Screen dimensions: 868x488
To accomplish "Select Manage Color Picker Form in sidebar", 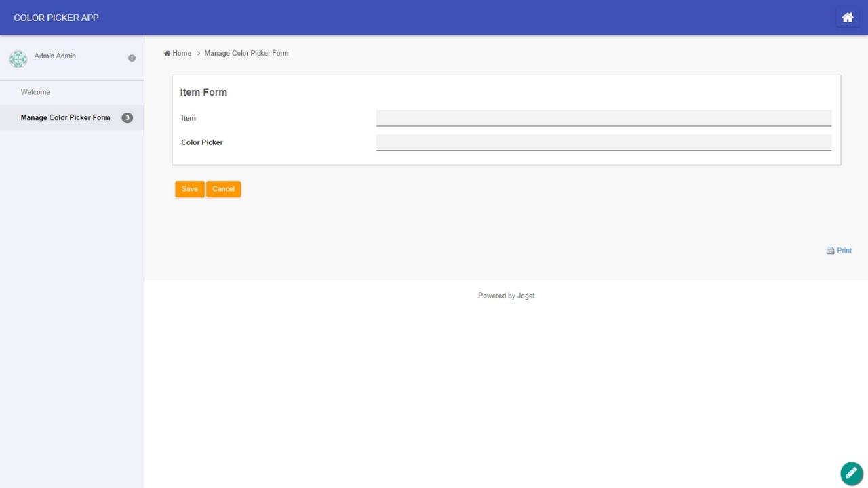I will (65, 118).
